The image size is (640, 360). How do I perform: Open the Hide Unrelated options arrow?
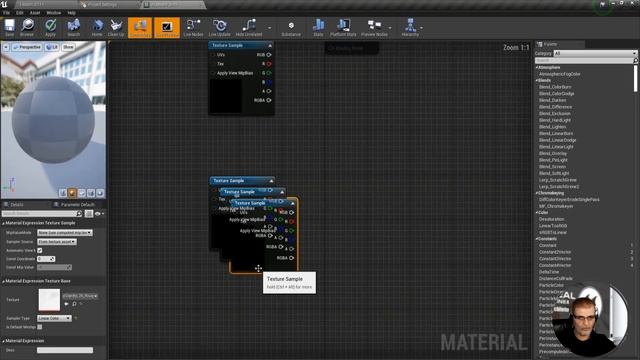(269, 28)
